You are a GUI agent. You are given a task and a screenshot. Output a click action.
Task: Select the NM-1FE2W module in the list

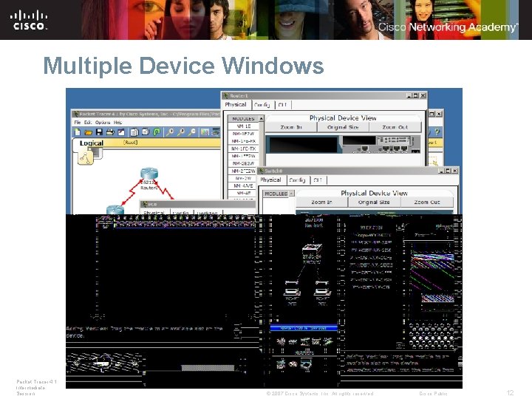point(243,156)
